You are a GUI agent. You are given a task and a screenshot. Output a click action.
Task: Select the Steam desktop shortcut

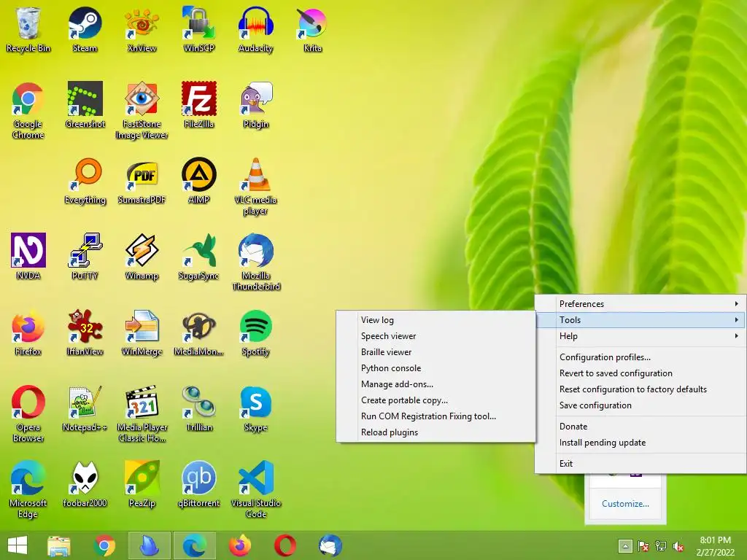[85, 29]
